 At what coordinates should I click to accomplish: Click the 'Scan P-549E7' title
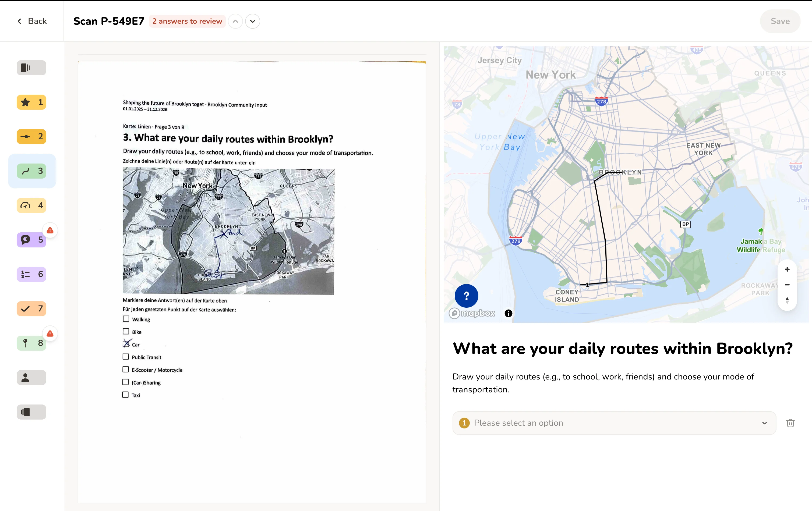(x=109, y=21)
